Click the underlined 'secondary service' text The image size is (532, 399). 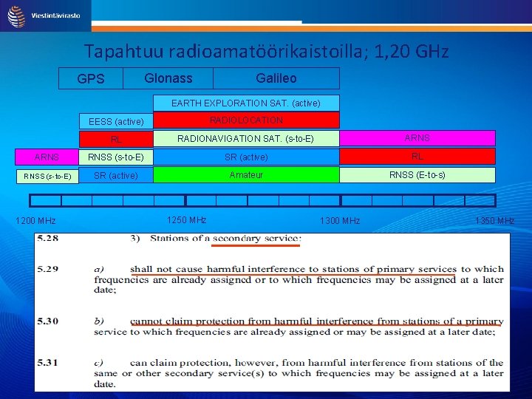click(256, 239)
